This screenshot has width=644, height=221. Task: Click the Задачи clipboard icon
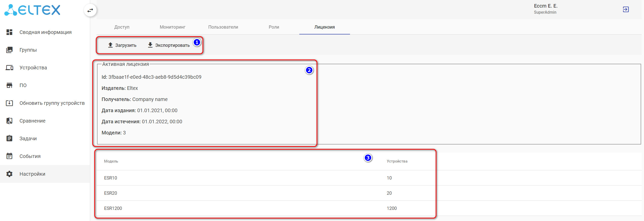pos(9,138)
